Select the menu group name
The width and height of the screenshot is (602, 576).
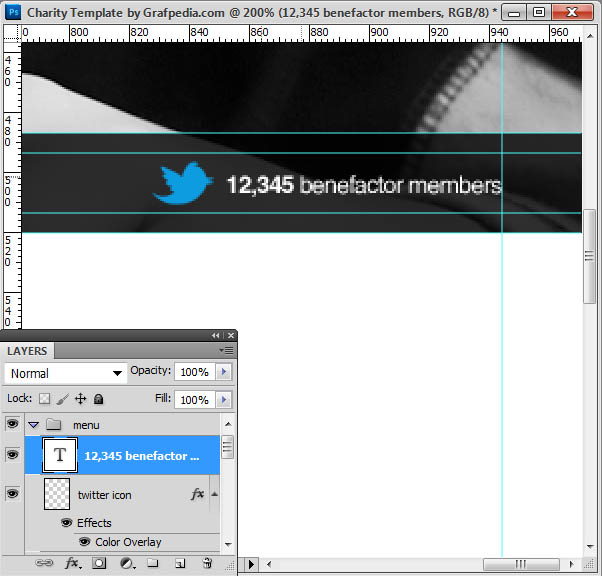[x=86, y=425]
